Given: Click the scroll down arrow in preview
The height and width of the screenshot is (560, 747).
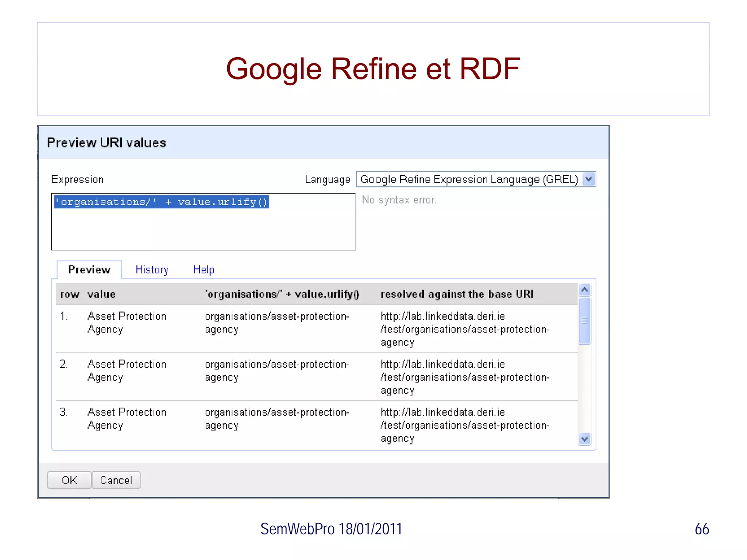Looking at the screenshot, I should click(x=584, y=439).
